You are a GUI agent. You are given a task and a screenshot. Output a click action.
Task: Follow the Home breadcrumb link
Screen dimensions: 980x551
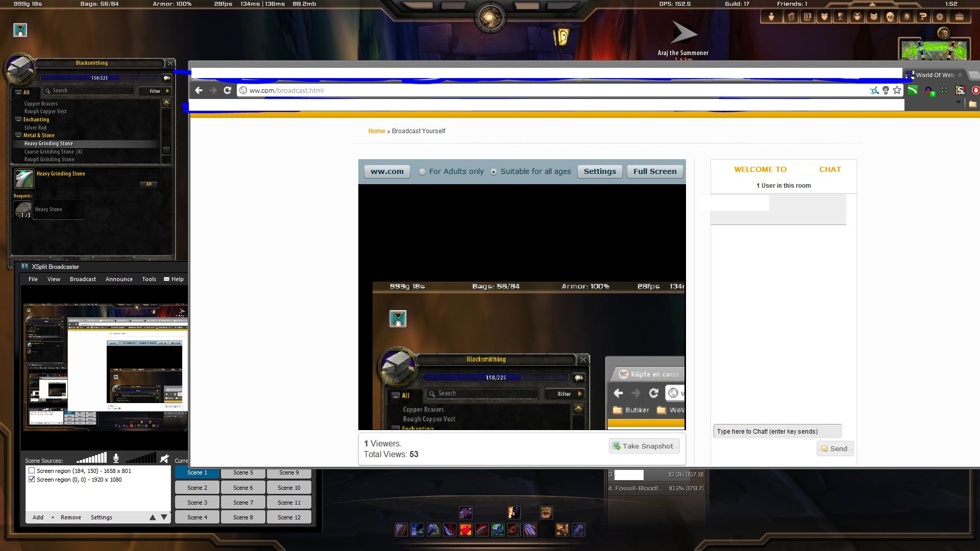click(x=377, y=131)
